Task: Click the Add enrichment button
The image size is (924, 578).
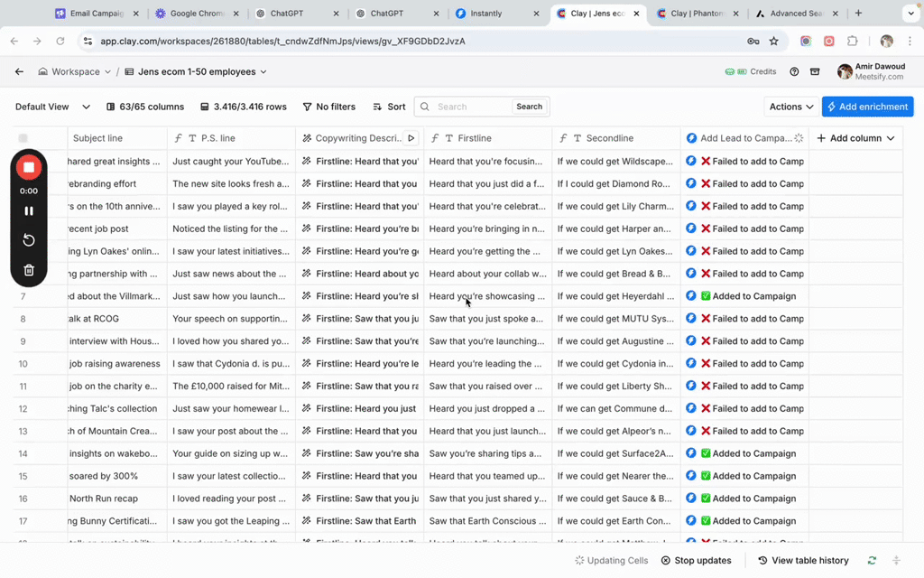Action: (x=867, y=107)
